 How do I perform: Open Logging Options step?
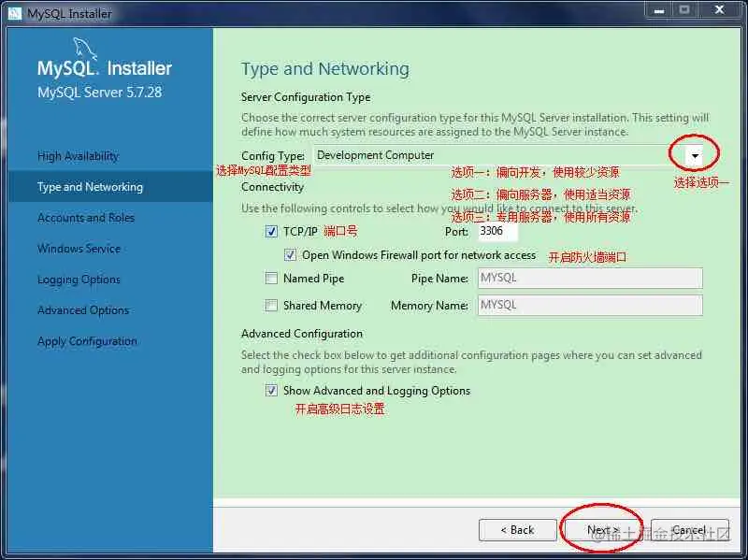pos(79,280)
